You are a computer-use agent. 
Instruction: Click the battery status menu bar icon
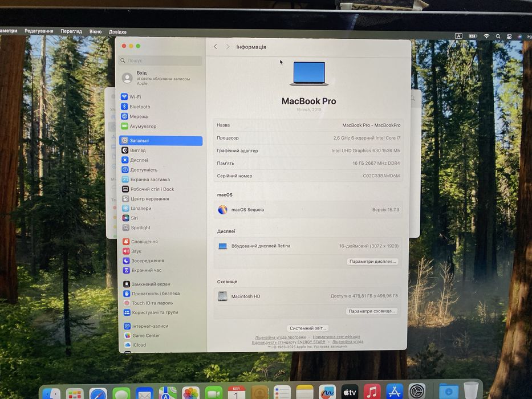tap(473, 36)
